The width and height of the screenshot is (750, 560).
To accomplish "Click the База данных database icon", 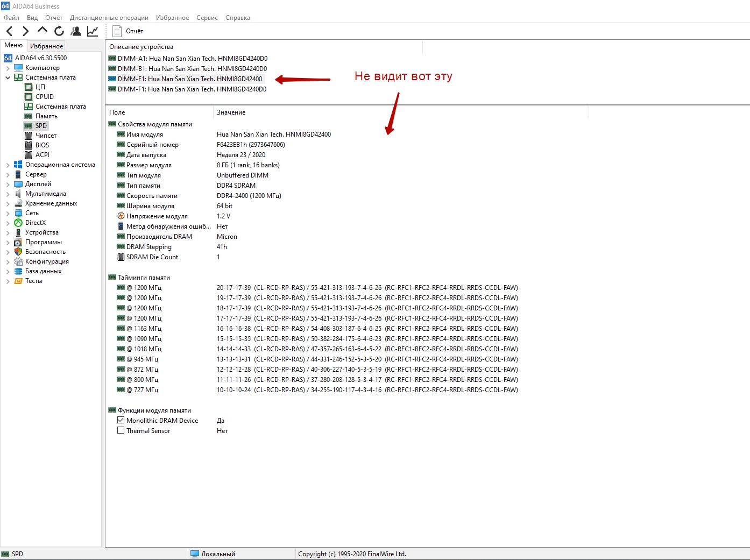I will click(18, 271).
